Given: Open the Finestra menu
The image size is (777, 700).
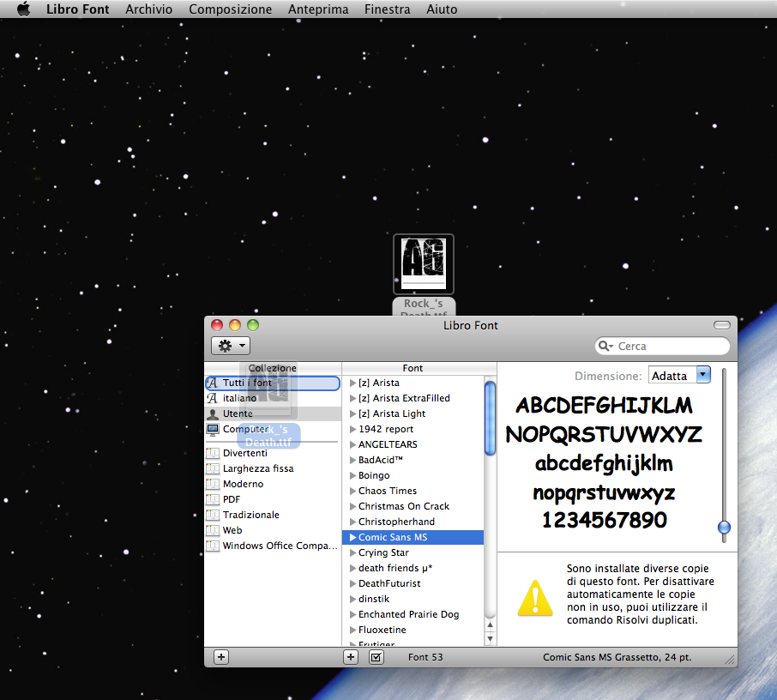Looking at the screenshot, I should (387, 9).
